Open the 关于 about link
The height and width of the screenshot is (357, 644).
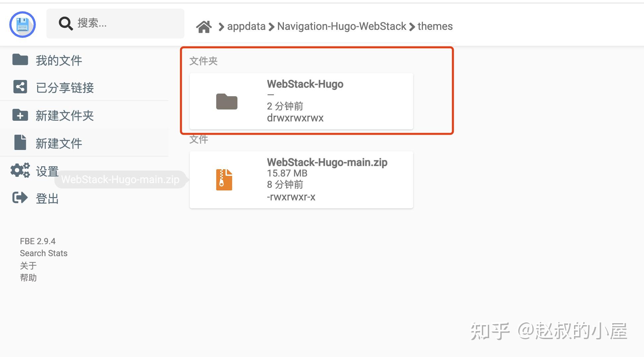28,265
